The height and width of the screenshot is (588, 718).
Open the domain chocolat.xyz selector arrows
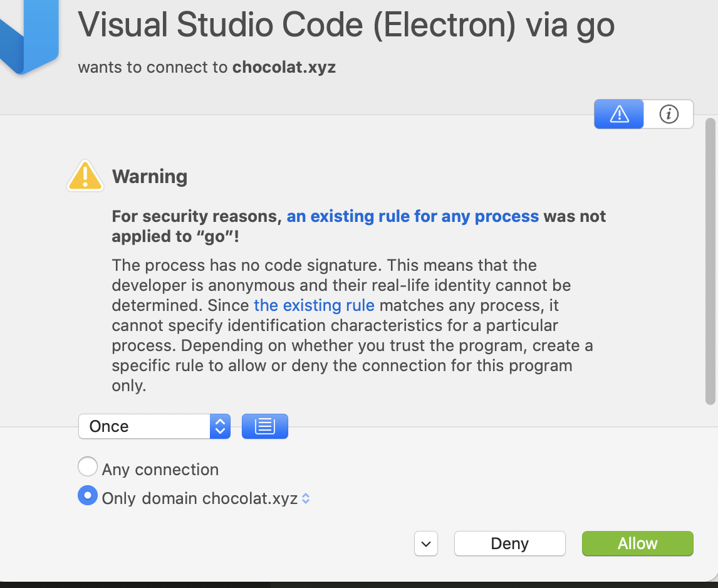coord(306,498)
